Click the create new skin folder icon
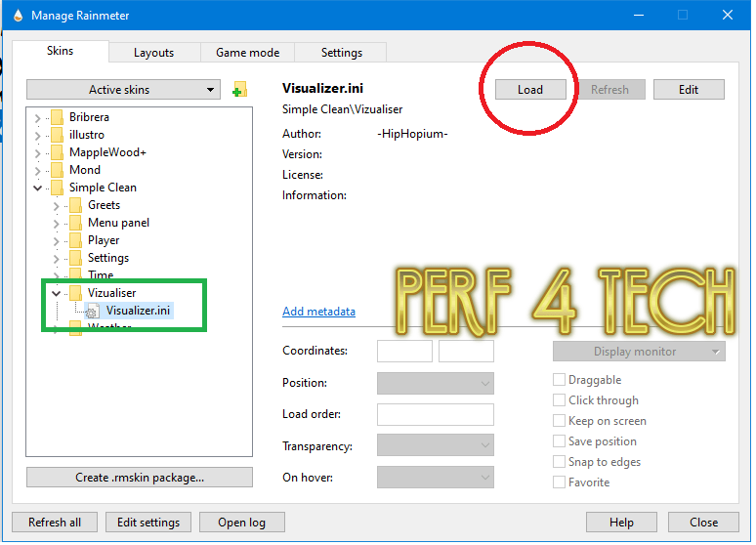This screenshot has height=545, width=756. coord(239,89)
